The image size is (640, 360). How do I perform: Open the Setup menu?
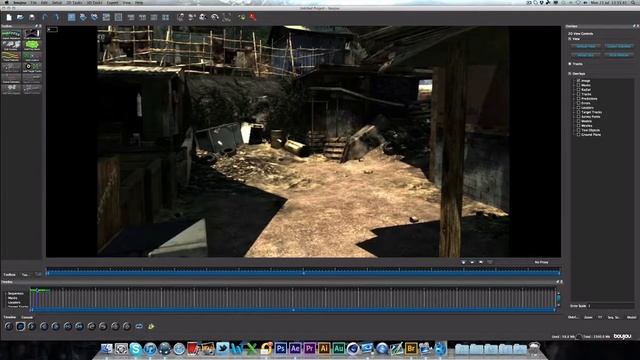[57, 2]
